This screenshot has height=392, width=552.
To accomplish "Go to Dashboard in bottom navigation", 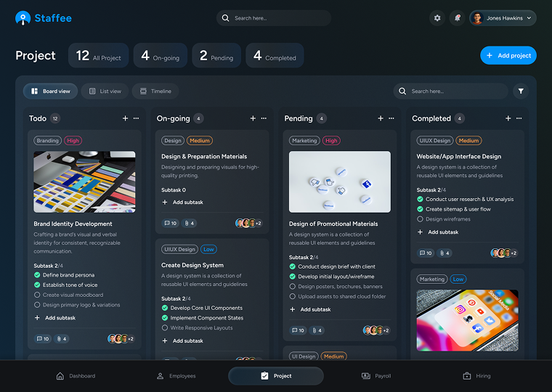I will (76, 376).
